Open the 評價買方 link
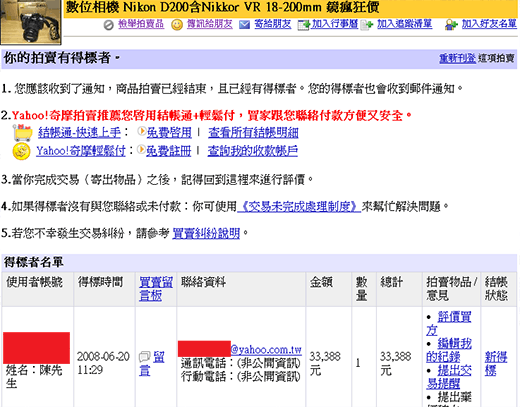 449,324
